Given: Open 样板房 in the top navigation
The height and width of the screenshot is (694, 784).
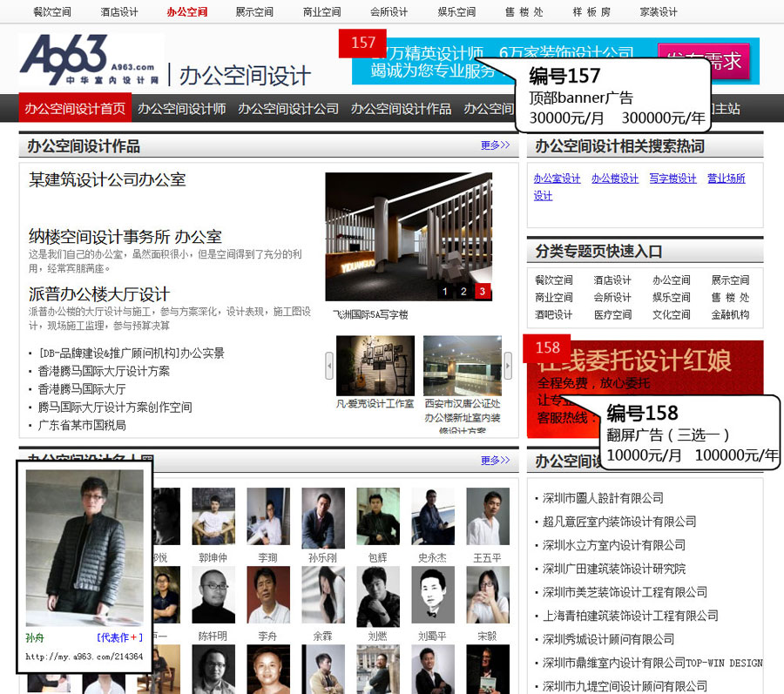Looking at the screenshot, I should [591, 12].
